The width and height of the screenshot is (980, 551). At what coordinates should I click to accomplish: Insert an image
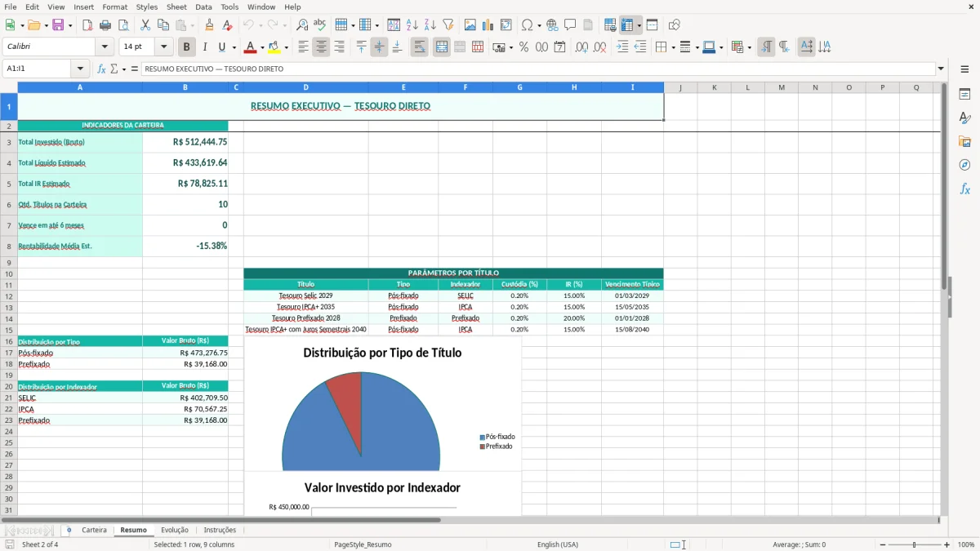470,25
